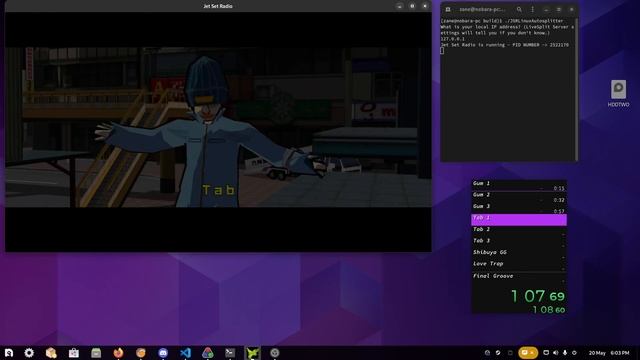This screenshot has width=640, height=360.
Task: Select the Final Groove split row
Action: [x=519, y=278]
